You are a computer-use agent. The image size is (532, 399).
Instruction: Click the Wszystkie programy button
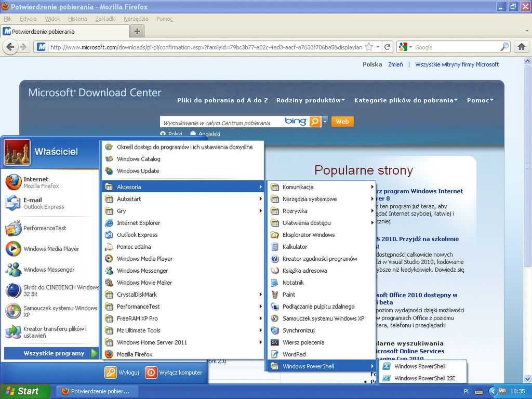51,353
